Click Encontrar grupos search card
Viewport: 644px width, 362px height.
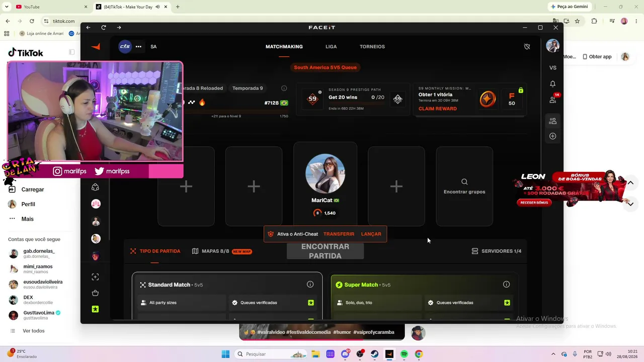click(x=464, y=187)
